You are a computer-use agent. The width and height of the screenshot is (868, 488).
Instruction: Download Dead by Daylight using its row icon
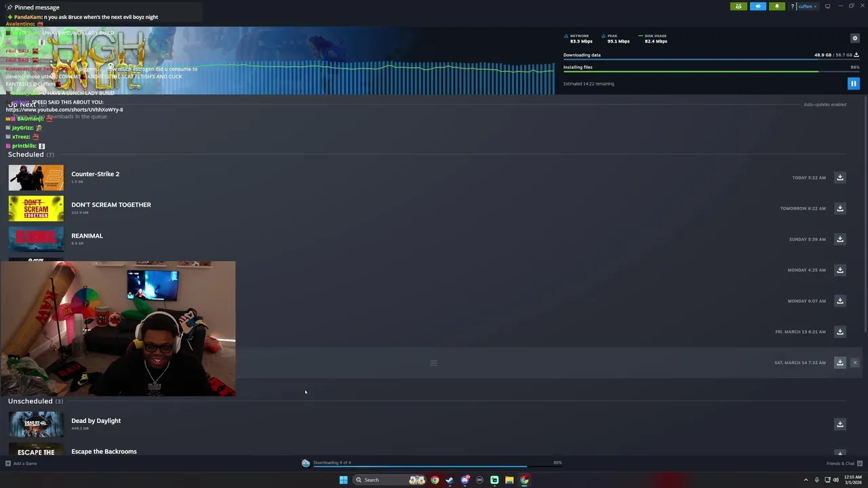click(x=840, y=424)
